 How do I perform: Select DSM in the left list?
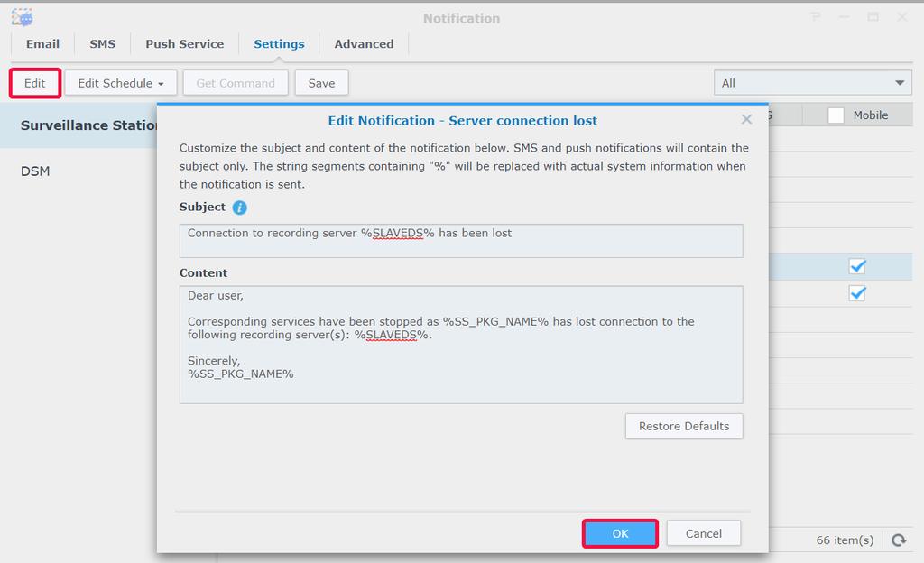point(35,171)
